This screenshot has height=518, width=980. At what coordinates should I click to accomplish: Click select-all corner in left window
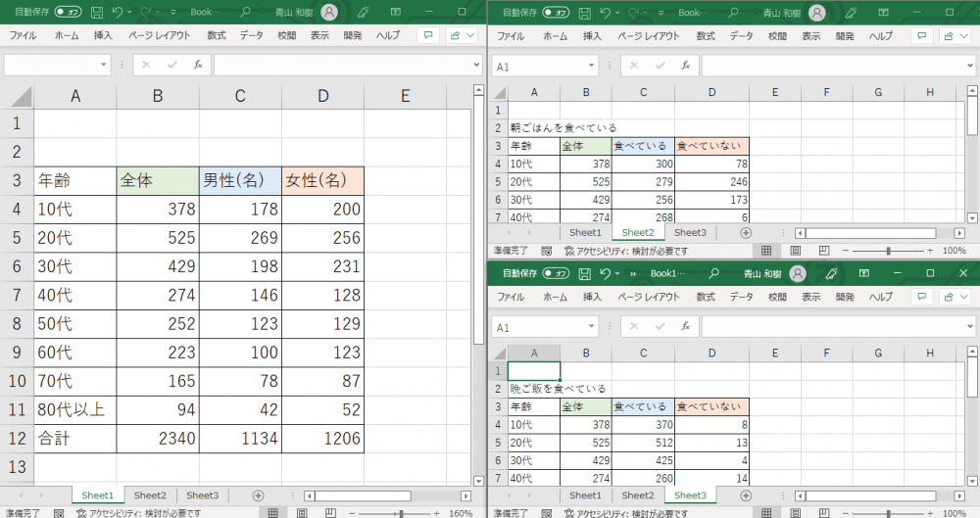[x=20, y=96]
